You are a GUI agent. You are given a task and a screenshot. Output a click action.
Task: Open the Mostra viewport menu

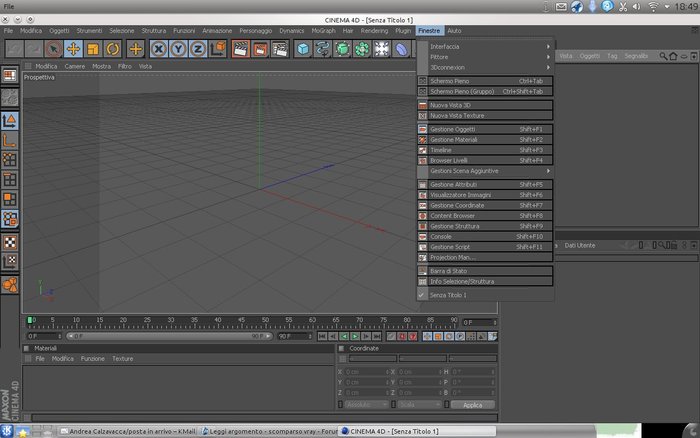pyautogui.click(x=101, y=66)
